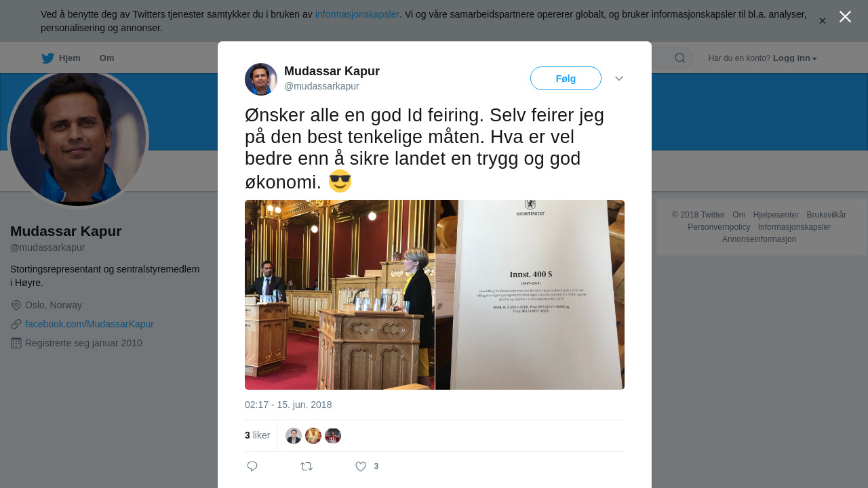868x488 pixels.
Task: Open the informasjonskapsler link in banner
Action: click(x=357, y=14)
